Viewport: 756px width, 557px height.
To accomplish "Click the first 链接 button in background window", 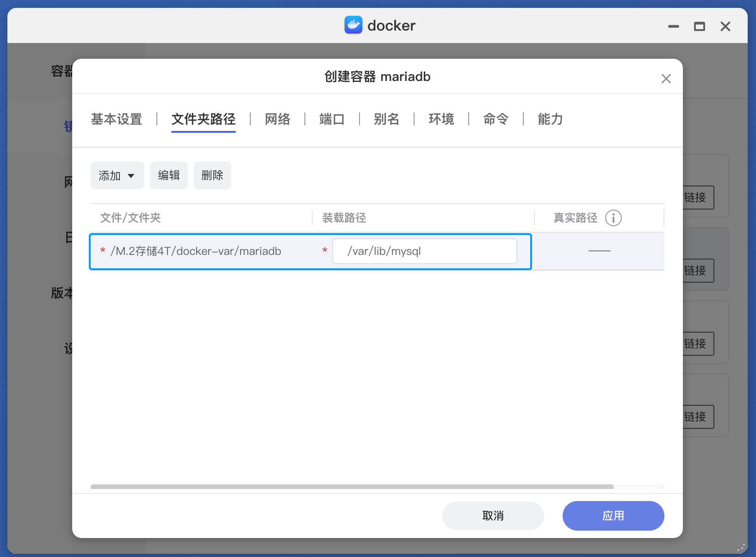I will (698, 198).
